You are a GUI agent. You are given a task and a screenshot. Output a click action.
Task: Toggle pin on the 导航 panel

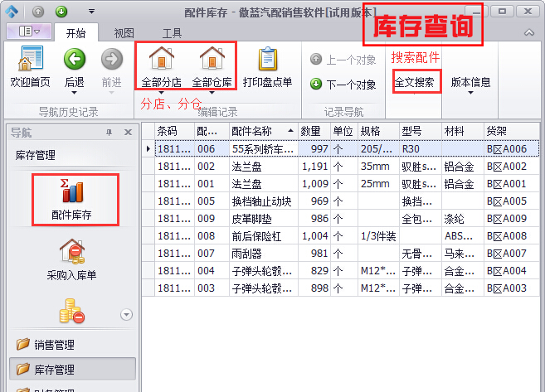[109, 133]
